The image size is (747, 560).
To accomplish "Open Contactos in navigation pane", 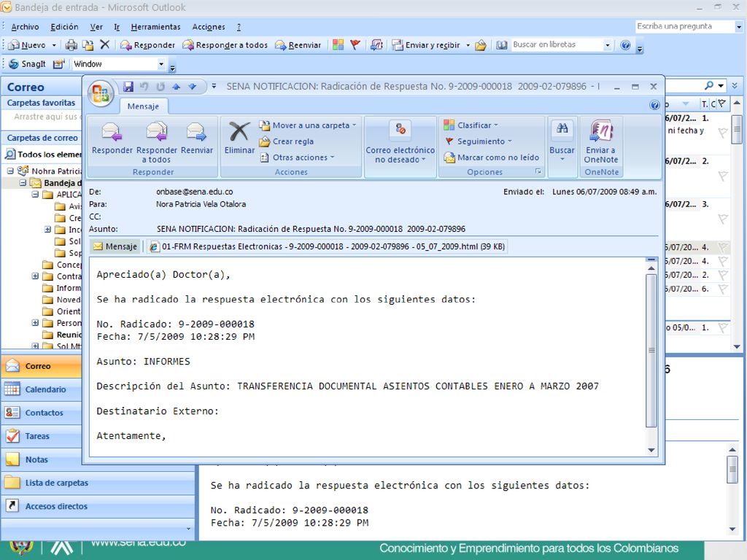I will click(x=42, y=413).
